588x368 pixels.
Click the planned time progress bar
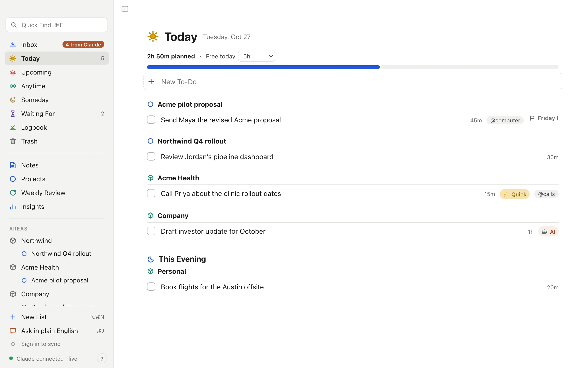tap(353, 67)
